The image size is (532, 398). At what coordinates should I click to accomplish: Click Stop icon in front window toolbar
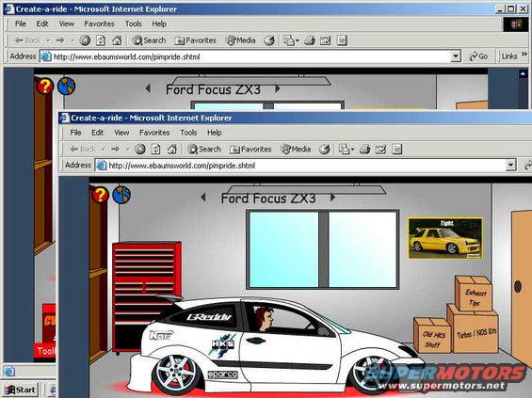[x=139, y=150]
